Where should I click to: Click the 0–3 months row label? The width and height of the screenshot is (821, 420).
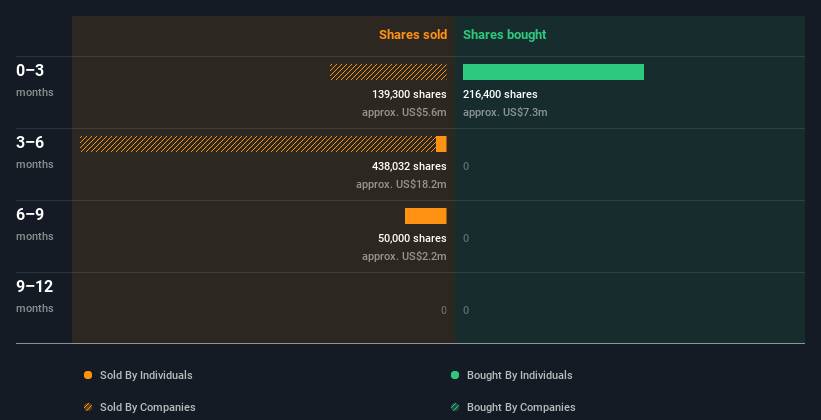[35, 80]
